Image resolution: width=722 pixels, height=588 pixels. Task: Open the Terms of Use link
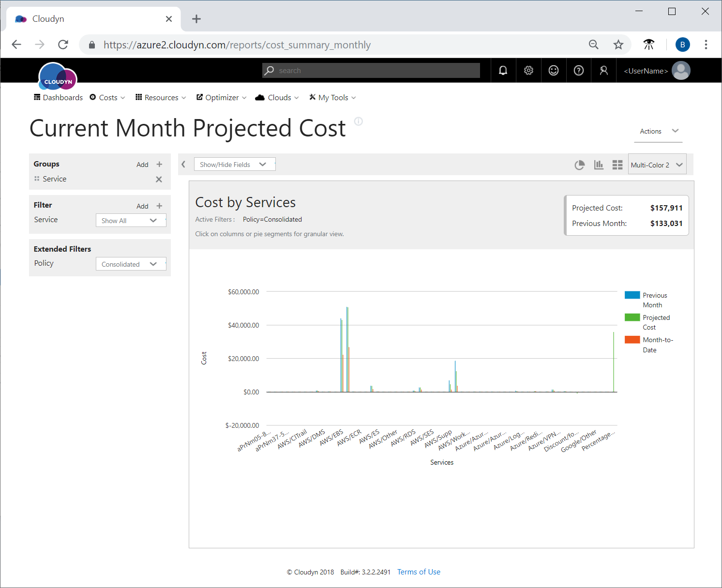click(x=419, y=572)
